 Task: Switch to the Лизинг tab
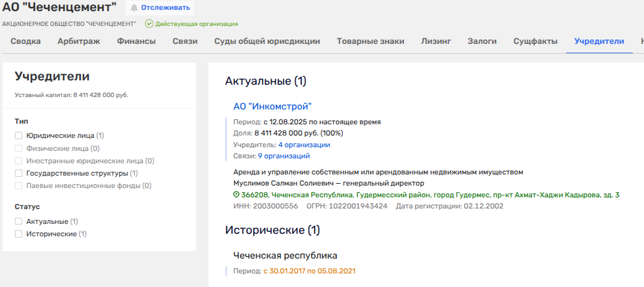(x=436, y=41)
